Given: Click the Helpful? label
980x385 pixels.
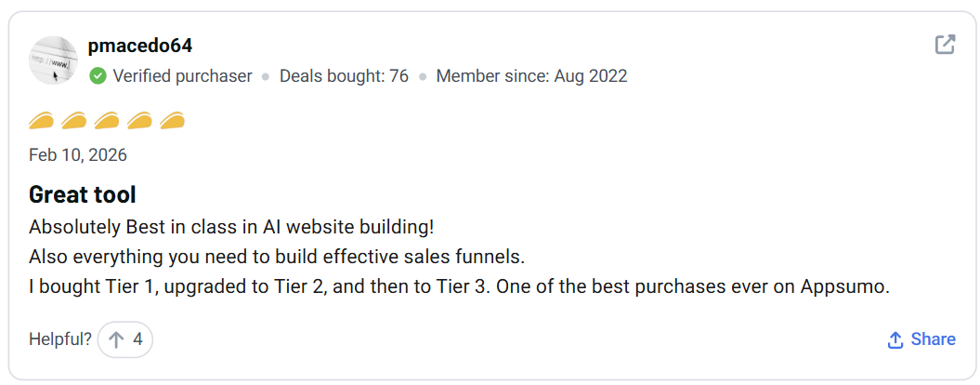Looking at the screenshot, I should coord(60,339).
